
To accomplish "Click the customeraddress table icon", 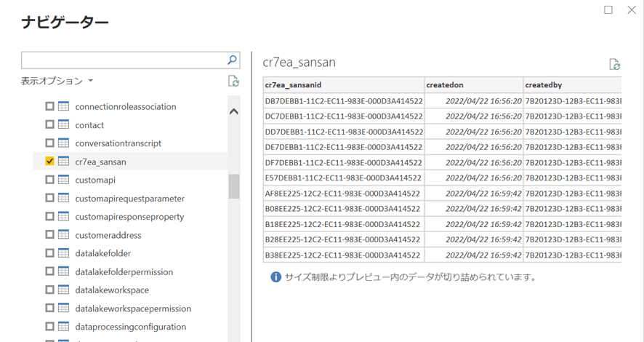I will click(x=64, y=235).
